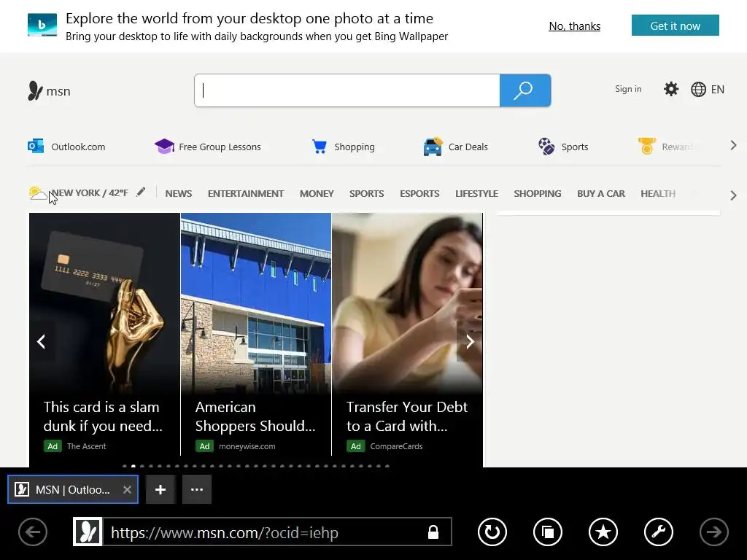Close the MSN tab
747x560 pixels.
127,489
